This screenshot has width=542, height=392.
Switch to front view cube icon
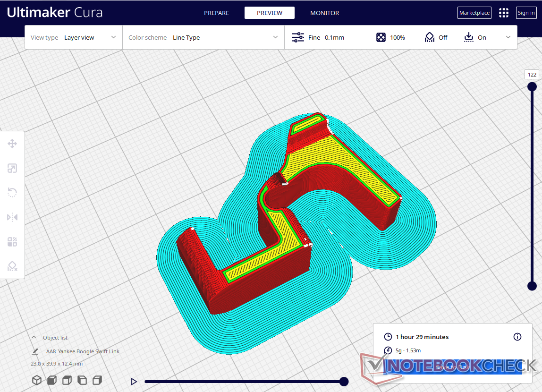coord(52,380)
